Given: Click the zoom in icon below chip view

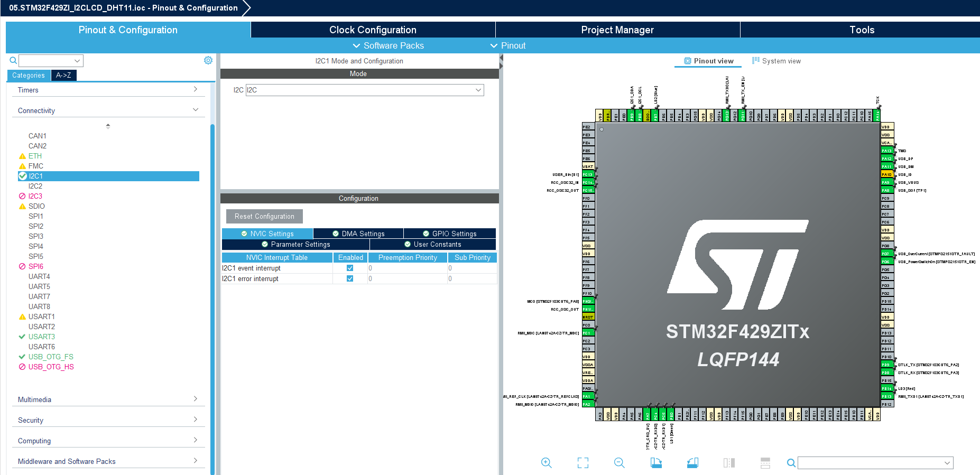Looking at the screenshot, I should tap(547, 463).
